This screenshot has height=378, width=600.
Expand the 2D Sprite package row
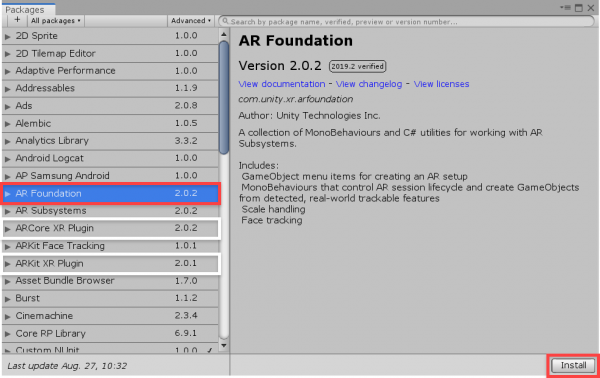point(7,37)
